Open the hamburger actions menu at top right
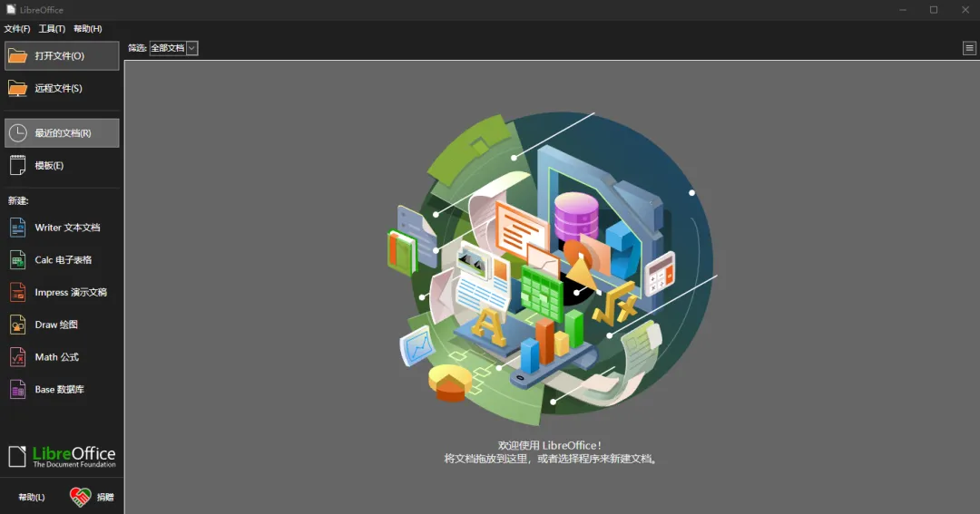This screenshot has height=514, width=980. (x=969, y=48)
